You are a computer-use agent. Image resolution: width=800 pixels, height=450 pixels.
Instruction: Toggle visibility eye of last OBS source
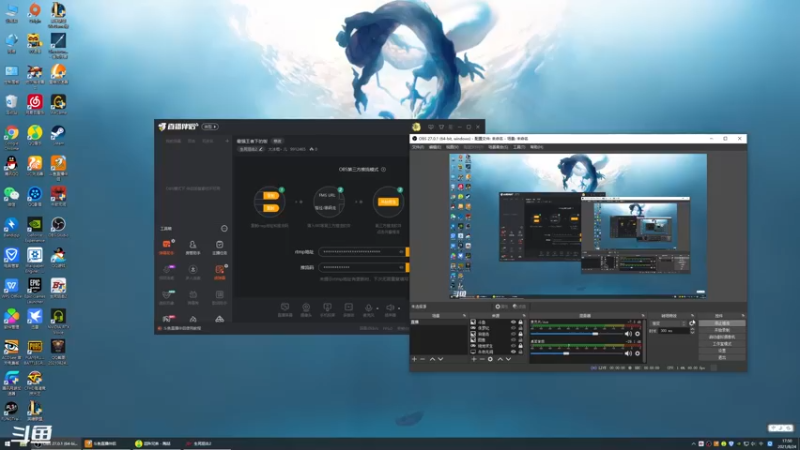(x=513, y=352)
